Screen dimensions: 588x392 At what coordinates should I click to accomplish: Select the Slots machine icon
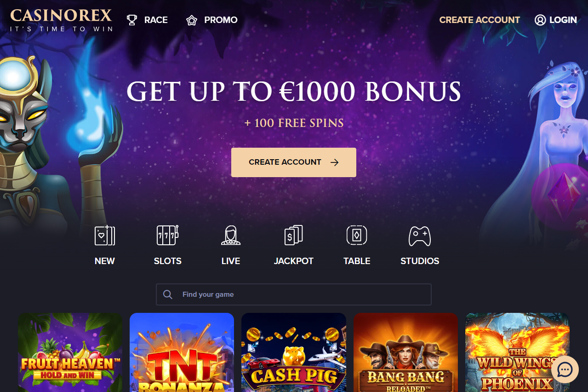(167, 235)
